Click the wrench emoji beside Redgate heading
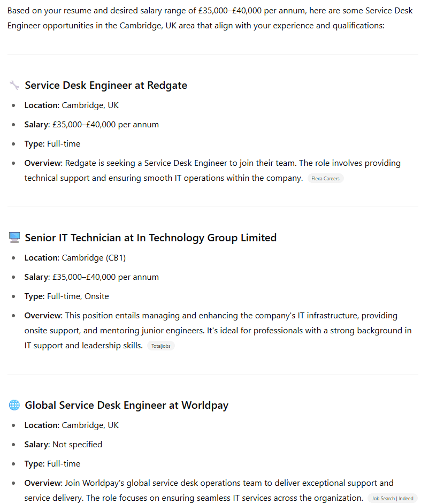This screenshot has width=421, height=504. pyautogui.click(x=14, y=85)
